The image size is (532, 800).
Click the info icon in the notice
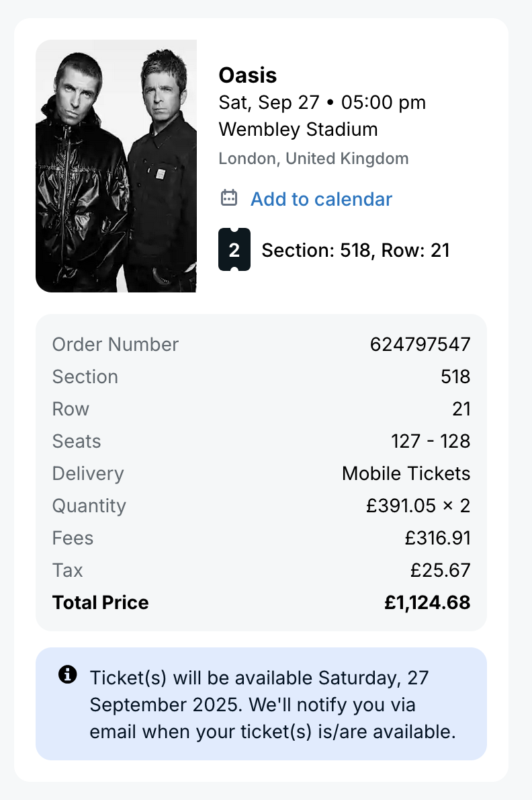click(x=68, y=675)
